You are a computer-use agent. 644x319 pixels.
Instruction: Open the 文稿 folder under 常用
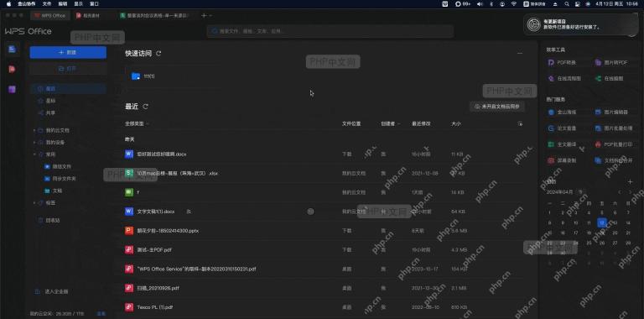click(x=54, y=191)
